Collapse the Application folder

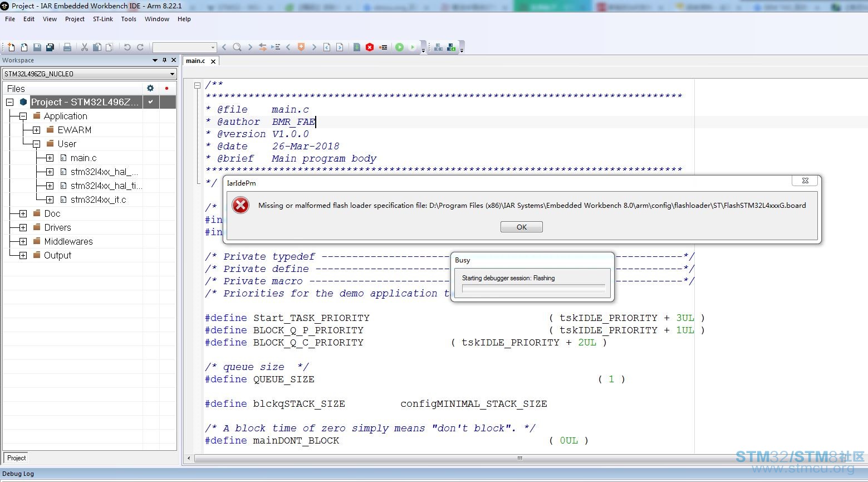23,116
